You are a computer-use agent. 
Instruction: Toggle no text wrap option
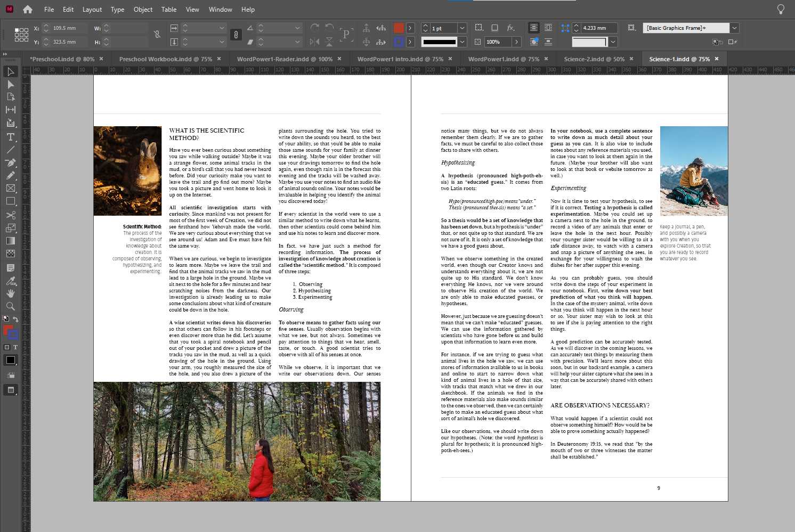click(533, 28)
